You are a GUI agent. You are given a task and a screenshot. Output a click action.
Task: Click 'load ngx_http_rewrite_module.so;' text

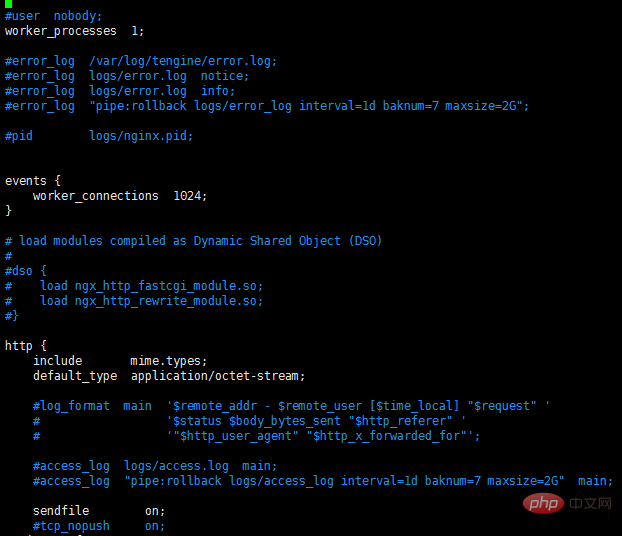tap(152, 302)
